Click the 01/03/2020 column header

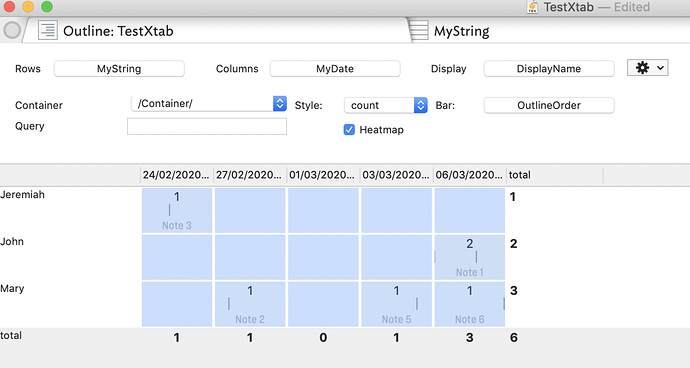(323, 175)
